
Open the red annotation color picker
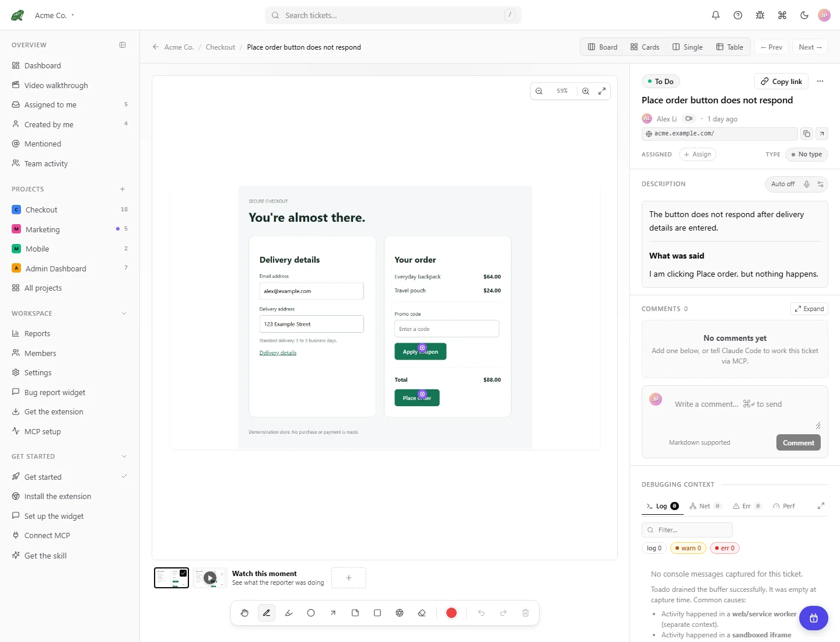pyautogui.click(x=452, y=613)
